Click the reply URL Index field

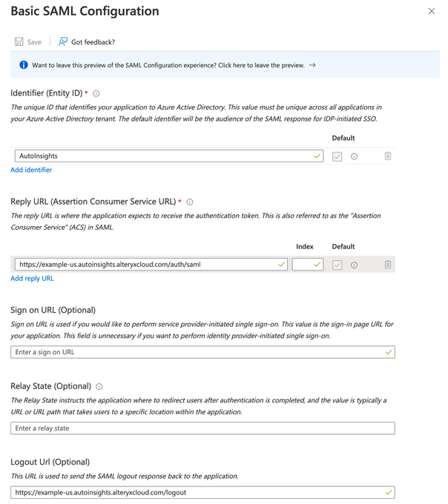click(x=303, y=265)
